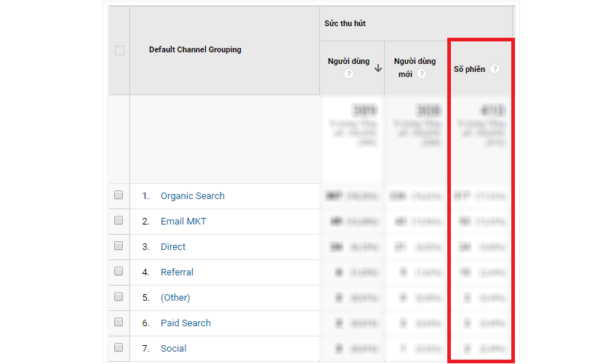
Task: Tick the checkbox for Email MKT row
Action: pos(119,221)
